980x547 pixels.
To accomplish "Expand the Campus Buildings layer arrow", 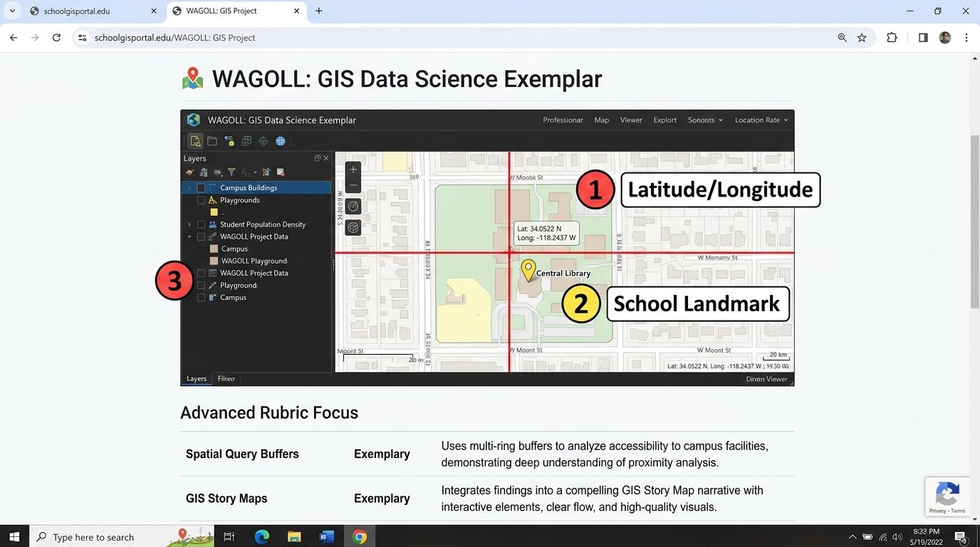I will (x=189, y=188).
